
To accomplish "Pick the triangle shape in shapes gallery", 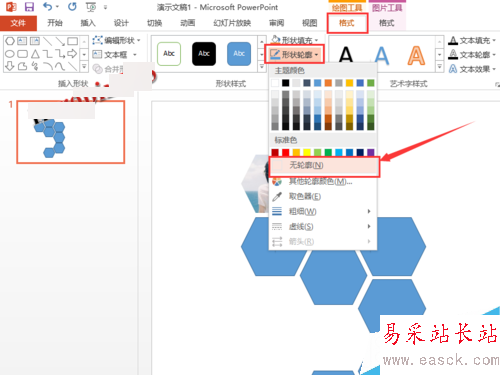I will [x=35, y=54].
